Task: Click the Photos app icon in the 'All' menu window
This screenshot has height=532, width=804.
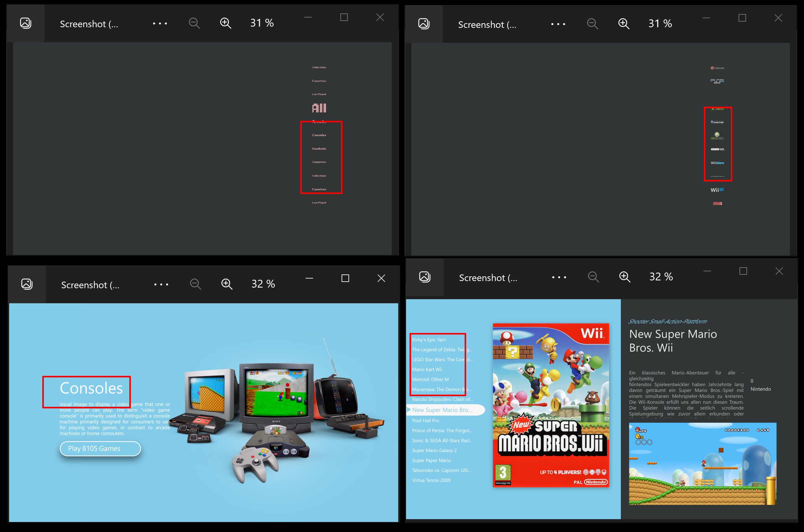Action: 26,23
